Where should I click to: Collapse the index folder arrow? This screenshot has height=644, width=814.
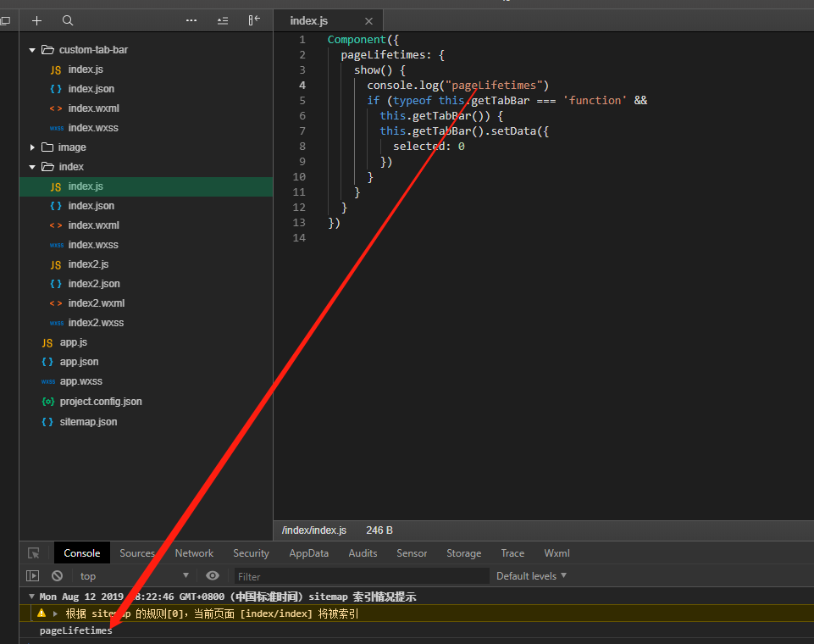(32, 167)
